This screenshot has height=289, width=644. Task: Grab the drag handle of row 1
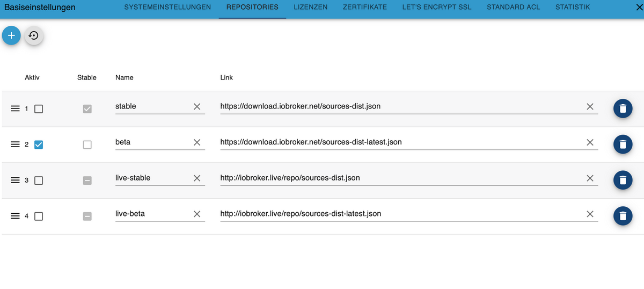click(x=16, y=109)
